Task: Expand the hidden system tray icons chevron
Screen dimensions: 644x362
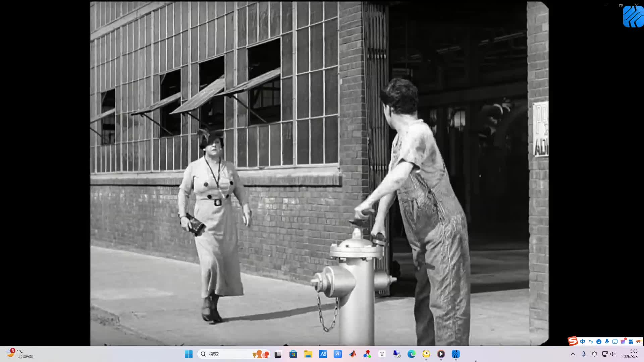Action: [573, 354]
